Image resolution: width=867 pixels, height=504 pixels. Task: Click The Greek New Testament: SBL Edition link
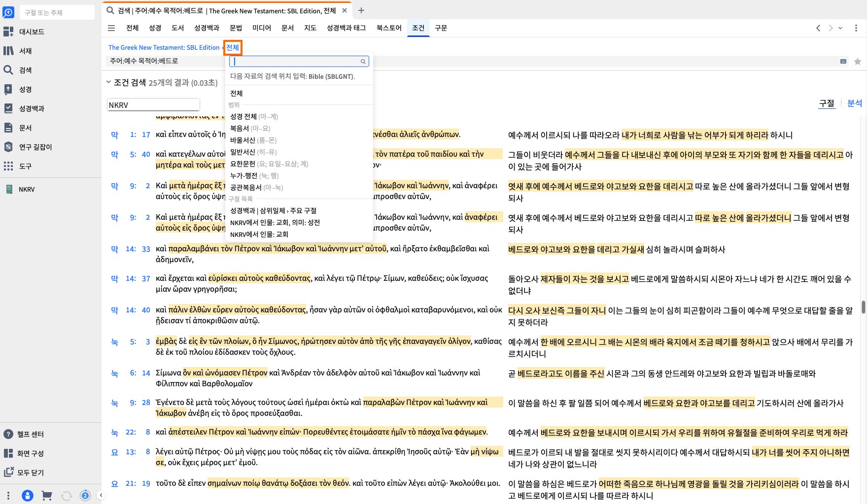tap(164, 47)
